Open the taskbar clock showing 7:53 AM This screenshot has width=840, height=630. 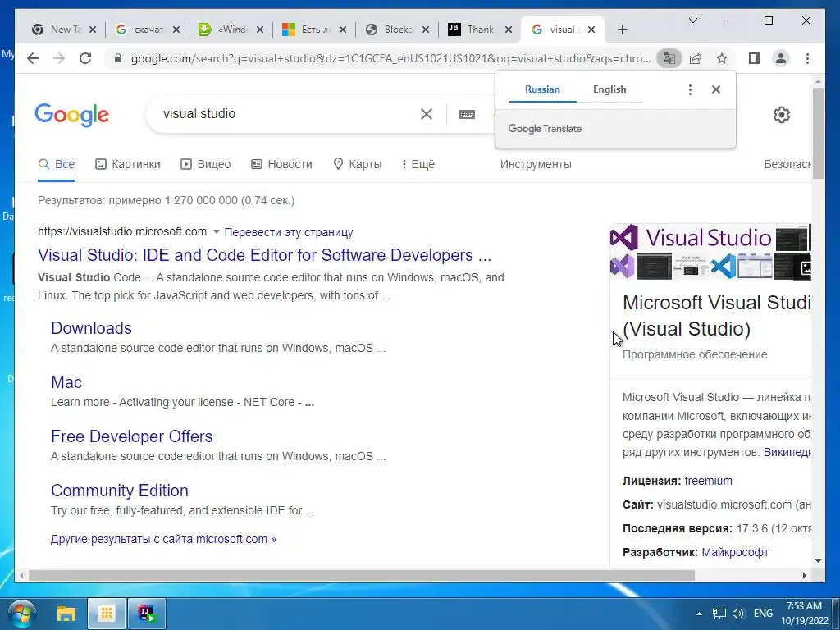tap(804, 614)
